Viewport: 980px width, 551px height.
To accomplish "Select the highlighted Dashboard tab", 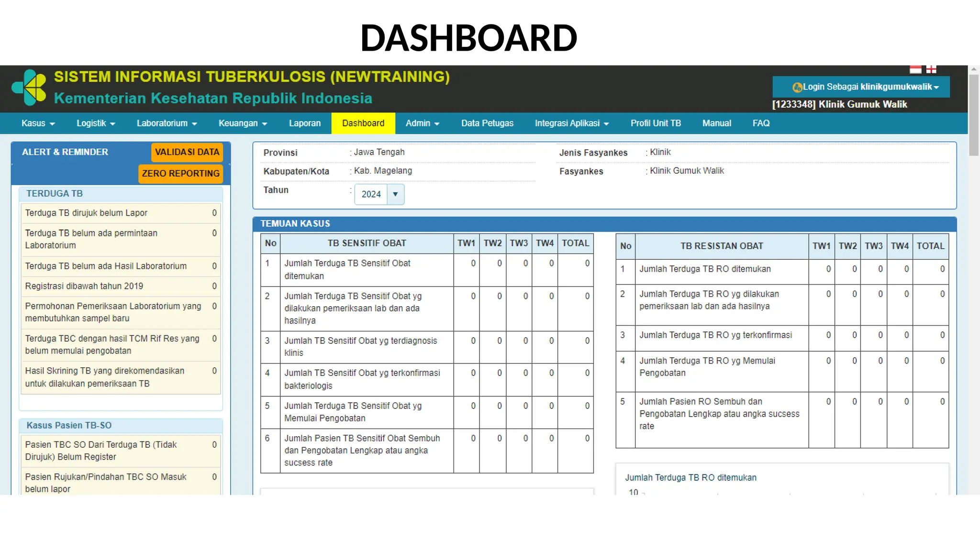I will click(363, 123).
